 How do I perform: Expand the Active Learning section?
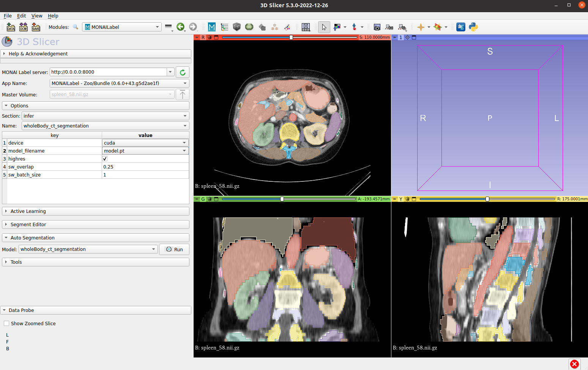click(x=96, y=211)
